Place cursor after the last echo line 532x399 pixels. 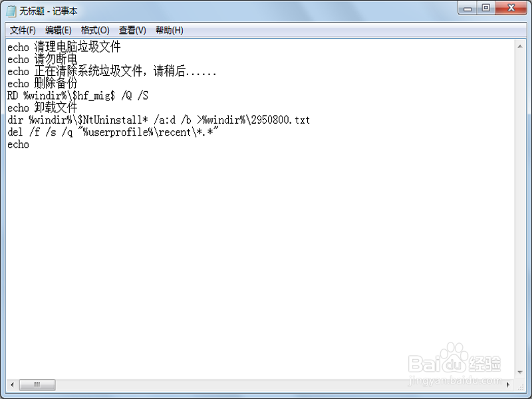[x=30, y=144]
